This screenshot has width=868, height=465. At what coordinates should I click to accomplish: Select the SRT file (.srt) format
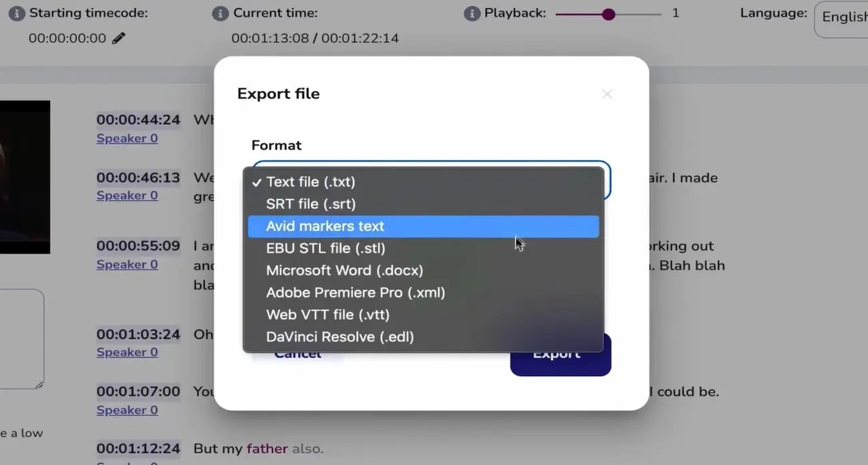tap(311, 203)
